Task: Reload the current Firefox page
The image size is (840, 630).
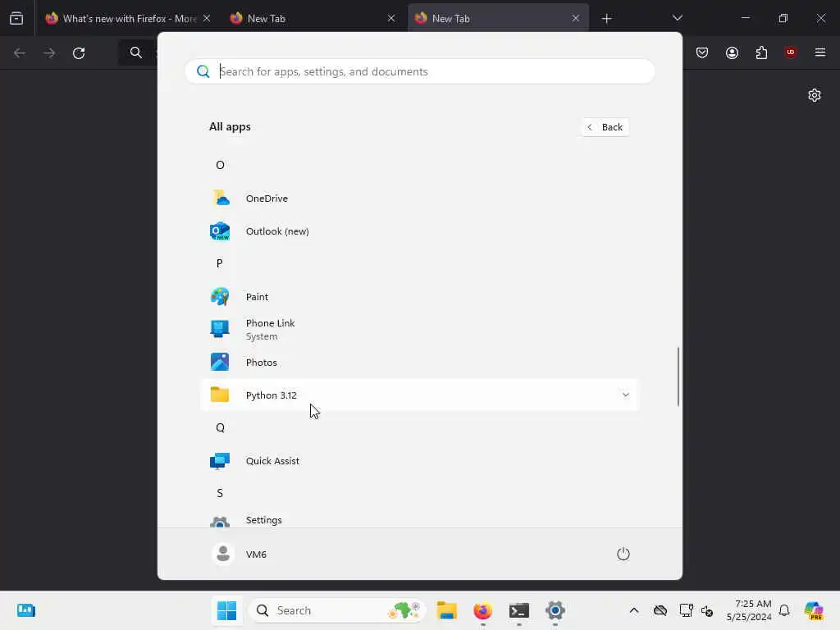Action: click(79, 53)
